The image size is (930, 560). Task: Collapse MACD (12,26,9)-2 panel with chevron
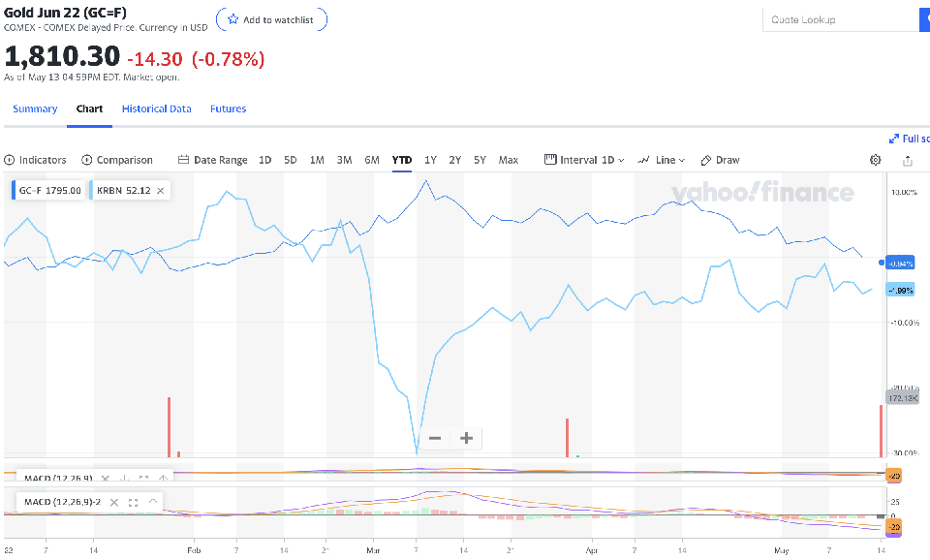[x=152, y=503]
